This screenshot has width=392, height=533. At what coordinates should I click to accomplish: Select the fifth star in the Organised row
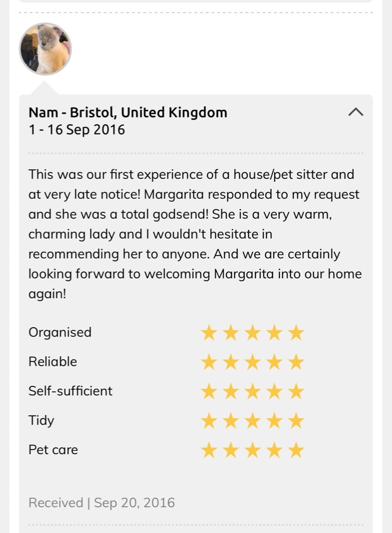point(295,333)
